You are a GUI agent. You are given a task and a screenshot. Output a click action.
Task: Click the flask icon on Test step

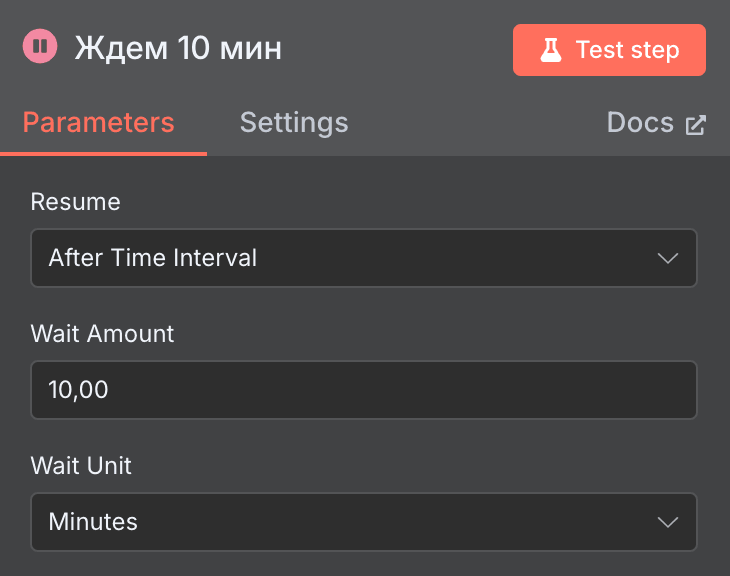[x=551, y=50]
